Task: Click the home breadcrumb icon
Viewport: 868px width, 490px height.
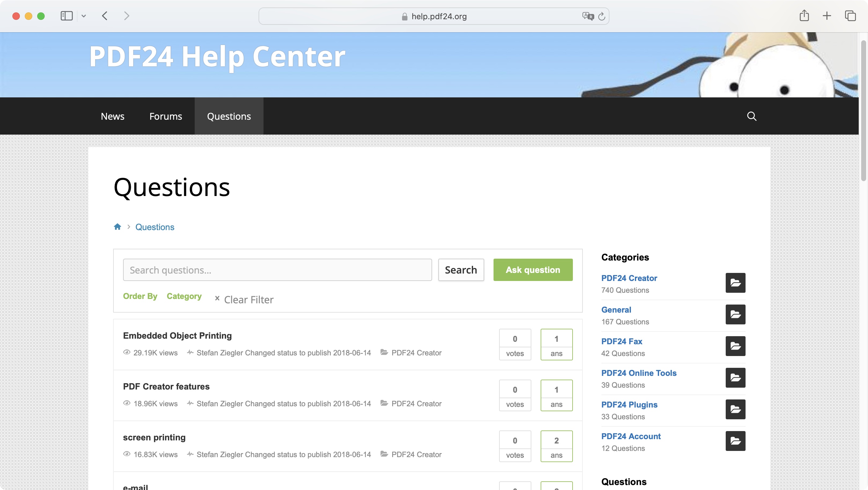Action: pyautogui.click(x=117, y=226)
